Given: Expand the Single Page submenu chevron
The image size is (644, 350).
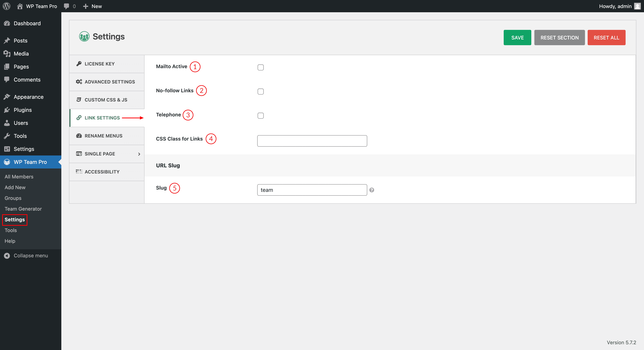Looking at the screenshot, I should pyautogui.click(x=139, y=154).
